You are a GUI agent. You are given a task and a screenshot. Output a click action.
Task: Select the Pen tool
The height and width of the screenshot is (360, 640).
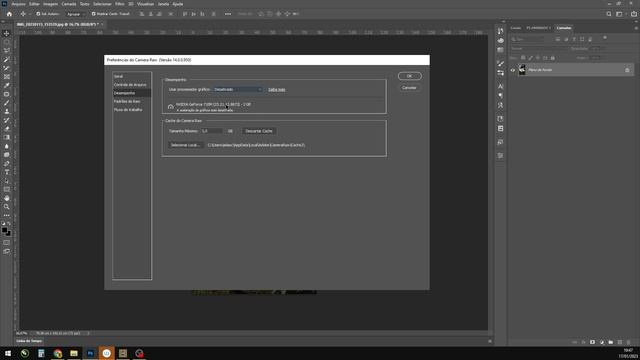click(x=7, y=164)
